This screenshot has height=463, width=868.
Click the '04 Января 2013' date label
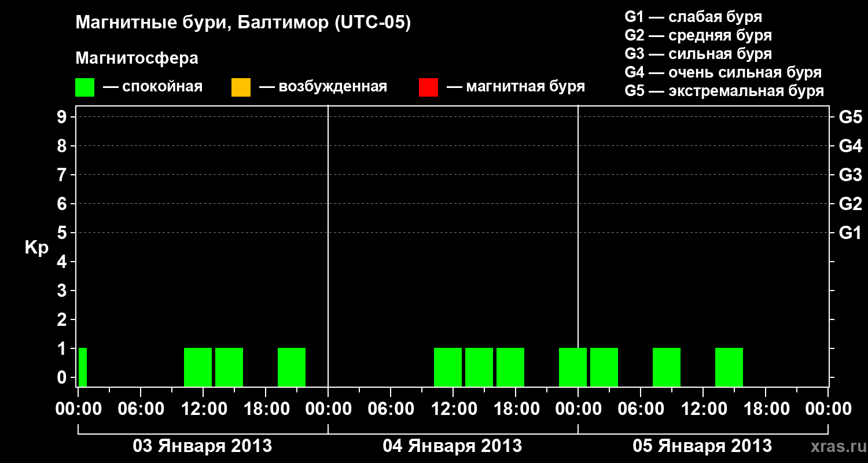(x=453, y=446)
